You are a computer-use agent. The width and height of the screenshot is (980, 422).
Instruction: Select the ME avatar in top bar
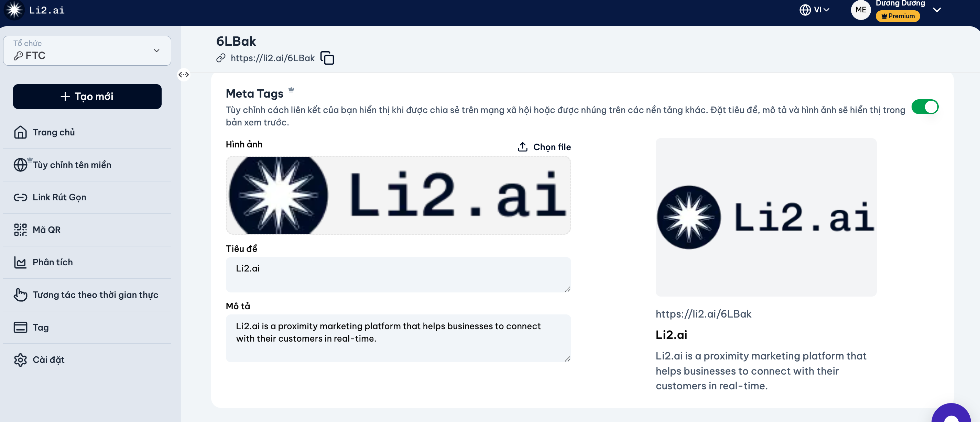(861, 10)
